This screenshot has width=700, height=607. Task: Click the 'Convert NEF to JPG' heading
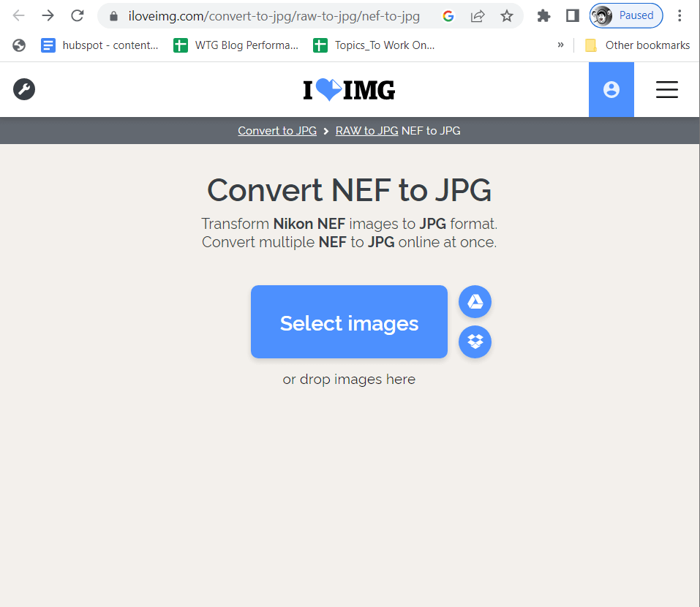[x=349, y=190]
